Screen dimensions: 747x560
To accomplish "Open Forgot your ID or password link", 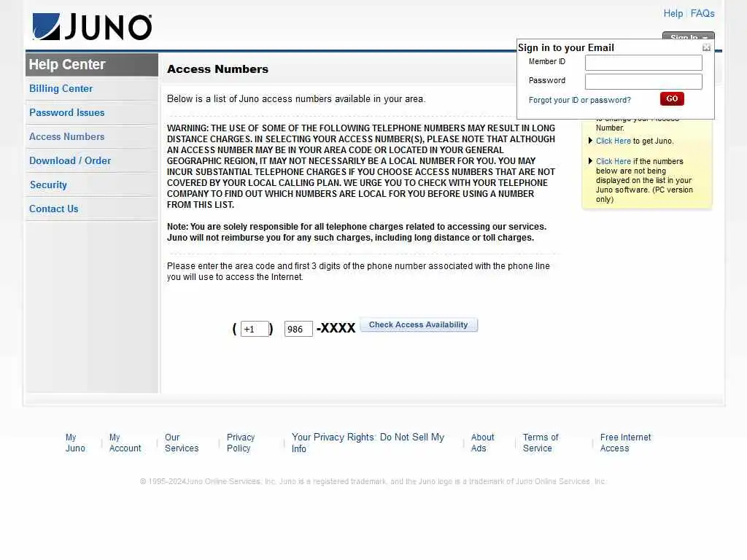I will pyautogui.click(x=579, y=100).
